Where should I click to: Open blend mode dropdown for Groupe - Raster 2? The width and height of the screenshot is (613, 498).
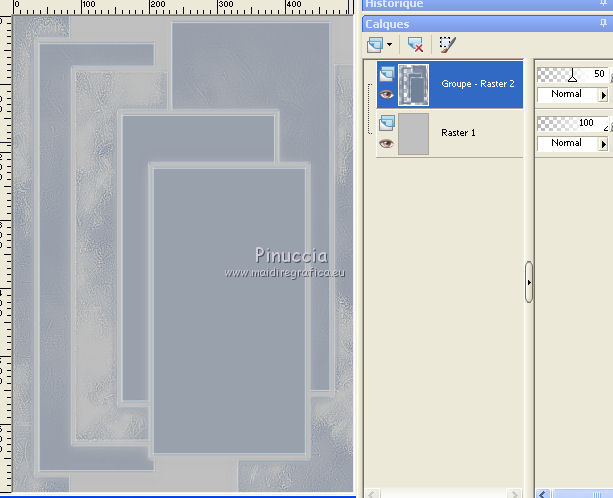coord(603,95)
